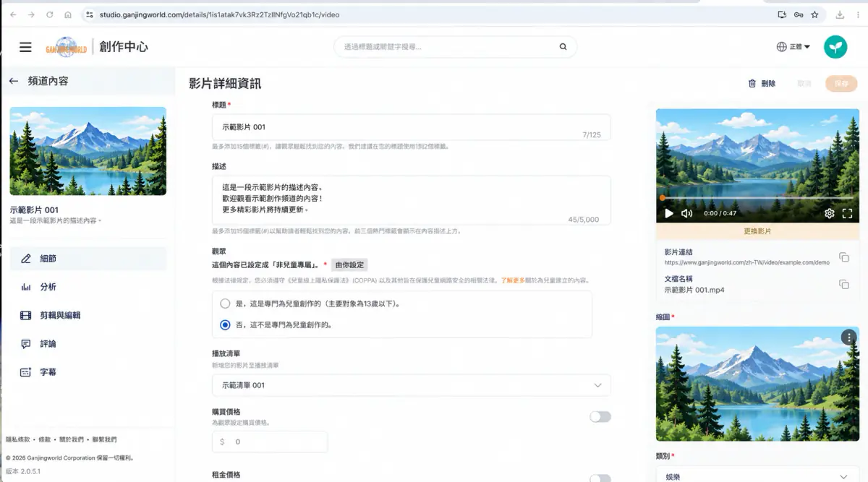Screen dimensions: 868x482
Task: Click the 頻道內容 heading
Action: coord(48,82)
